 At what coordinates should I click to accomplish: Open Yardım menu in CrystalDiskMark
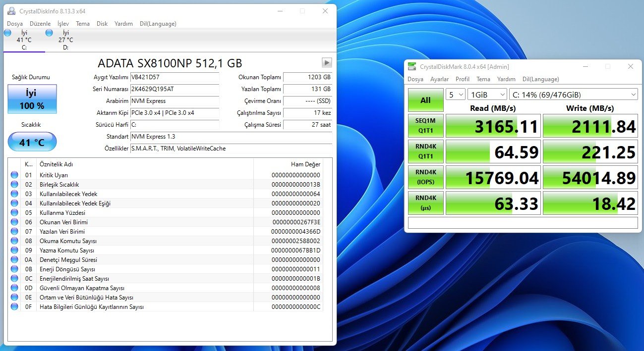coord(506,79)
